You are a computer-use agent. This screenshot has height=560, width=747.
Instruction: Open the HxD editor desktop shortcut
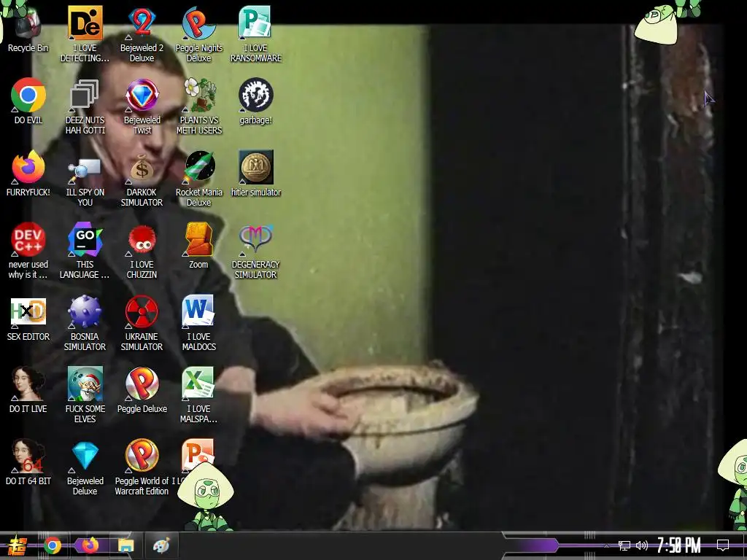pos(28,318)
